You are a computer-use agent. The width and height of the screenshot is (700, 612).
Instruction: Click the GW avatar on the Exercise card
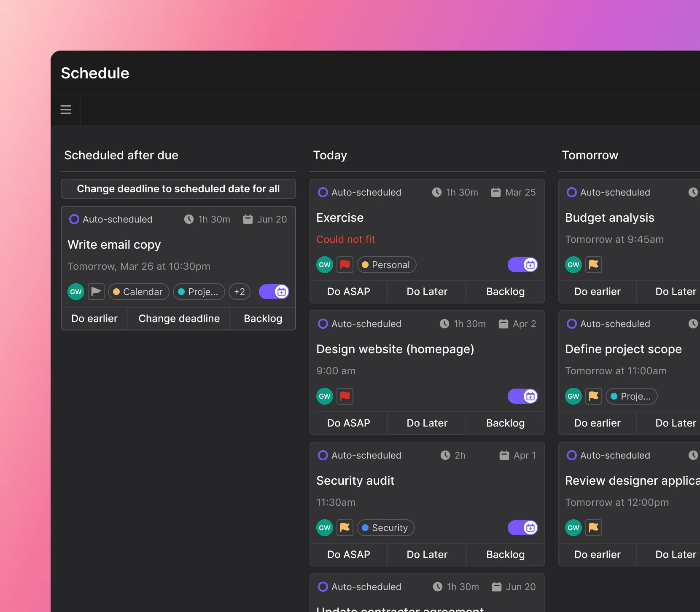[324, 265]
